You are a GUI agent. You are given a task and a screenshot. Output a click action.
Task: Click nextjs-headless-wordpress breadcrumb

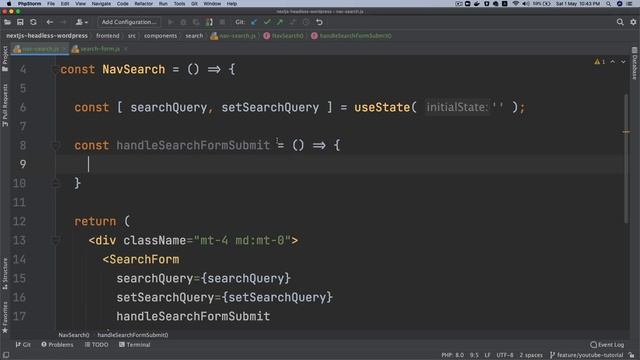pyautogui.click(x=47, y=36)
